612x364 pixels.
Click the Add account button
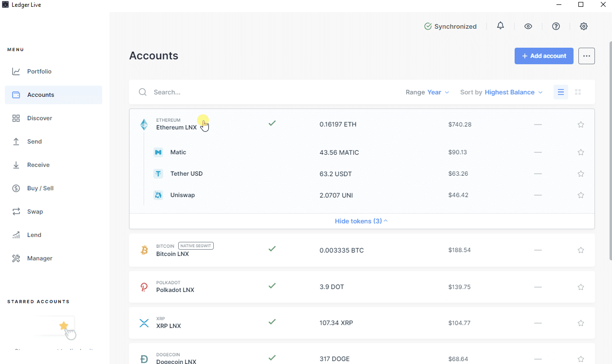tap(544, 56)
